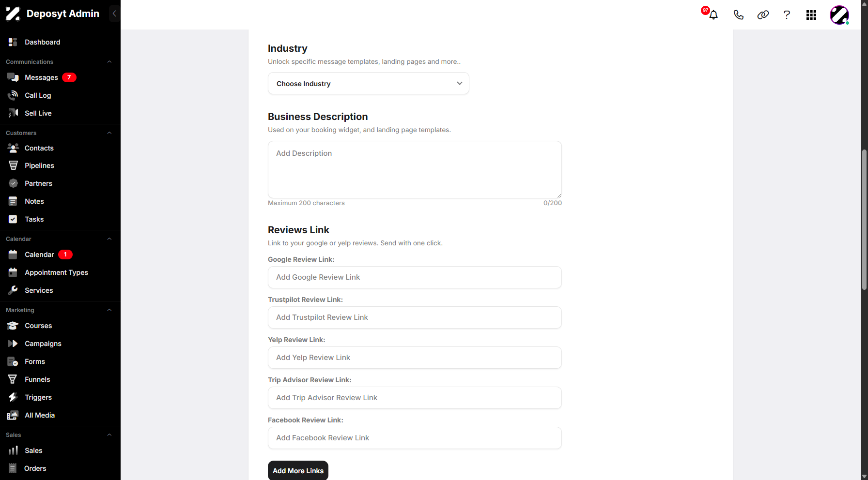Open help question mark icon
This screenshot has height=480, width=868.
(x=787, y=15)
